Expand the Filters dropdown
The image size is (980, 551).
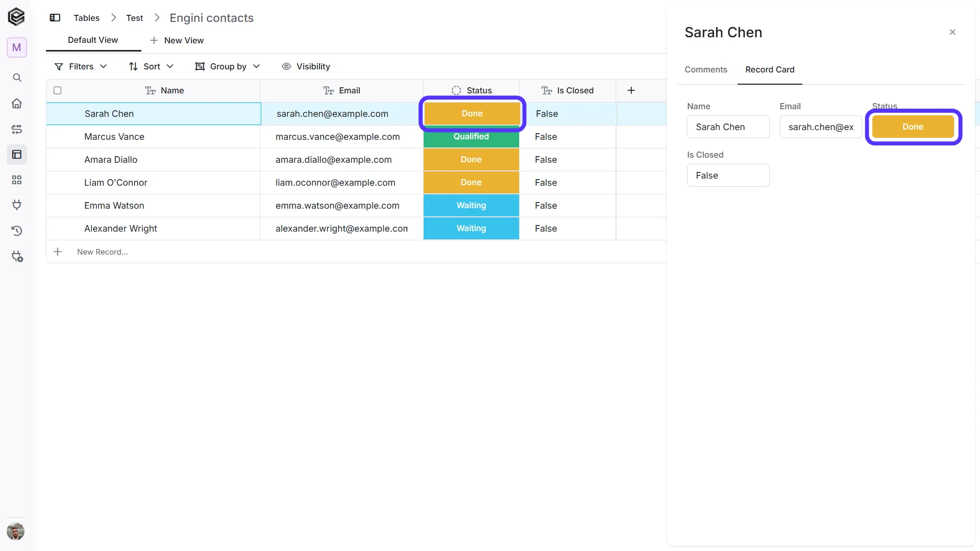81,66
